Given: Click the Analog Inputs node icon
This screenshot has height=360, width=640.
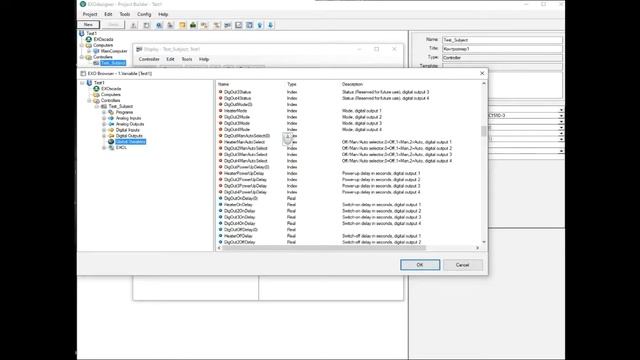Looking at the screenshot, I should (111, 118).
